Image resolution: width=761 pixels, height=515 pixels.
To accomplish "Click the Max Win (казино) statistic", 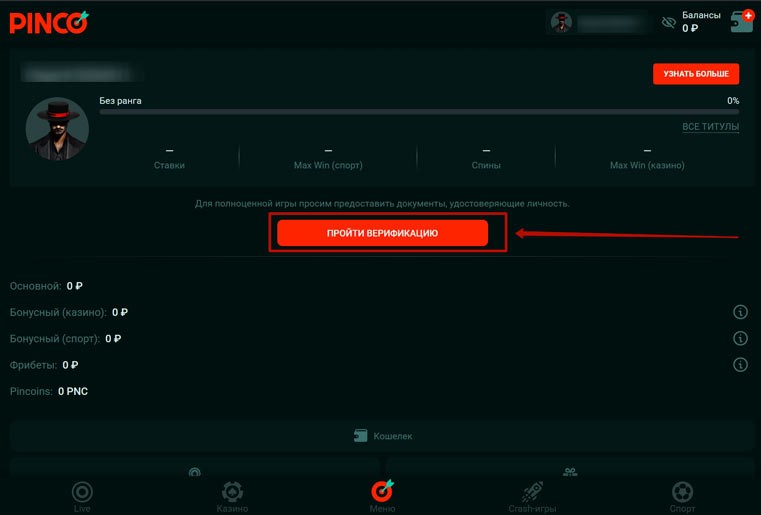I will (x=647, y=159).
